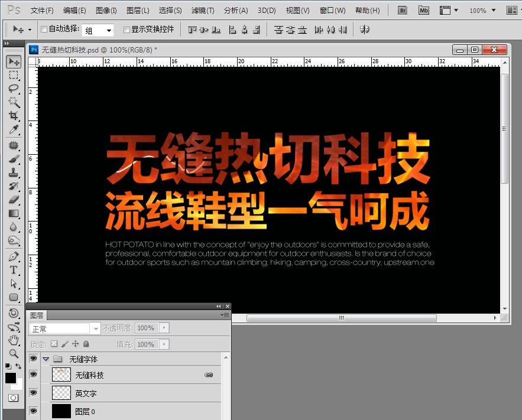The image size is (522, 420).
Task: Open the 图像(I) menu
Action: 106,11
